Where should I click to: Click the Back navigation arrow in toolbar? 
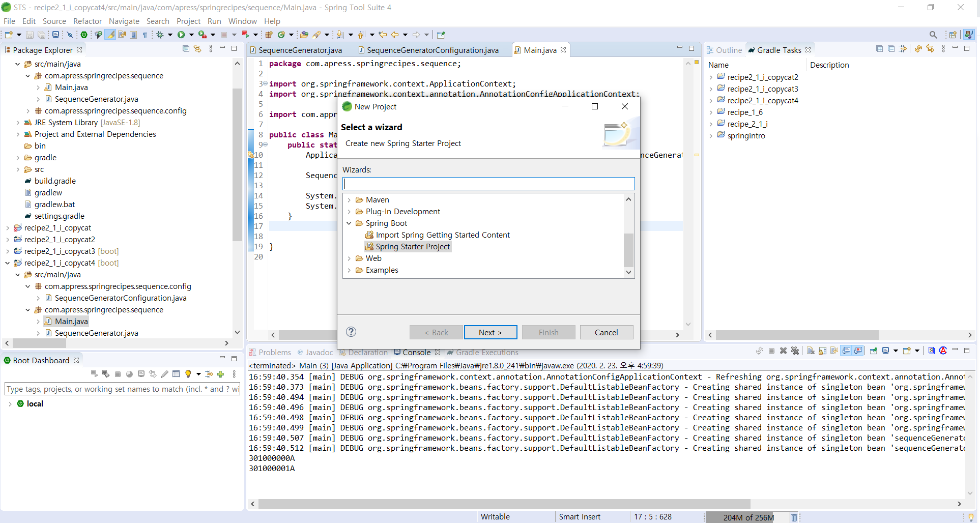pos(395,35)
